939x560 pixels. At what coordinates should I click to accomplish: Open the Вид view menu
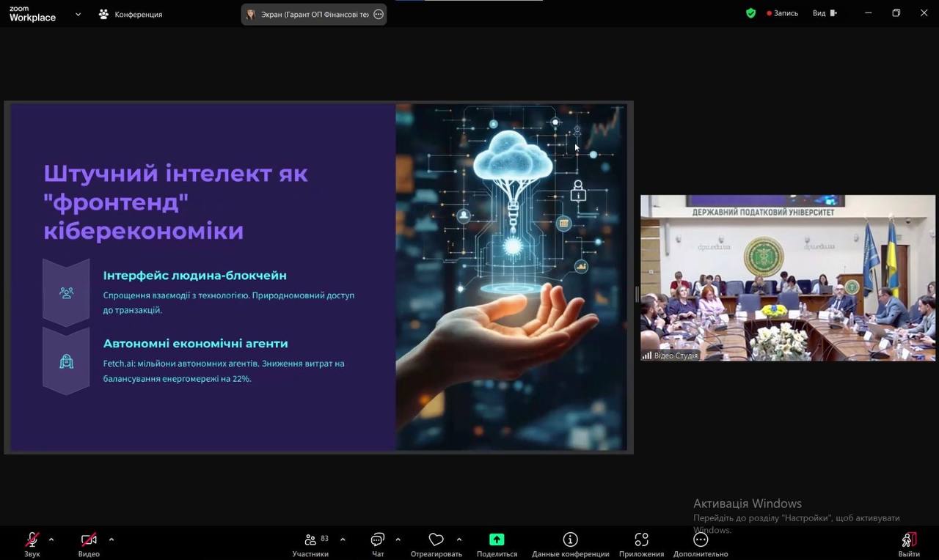(825, 13)
